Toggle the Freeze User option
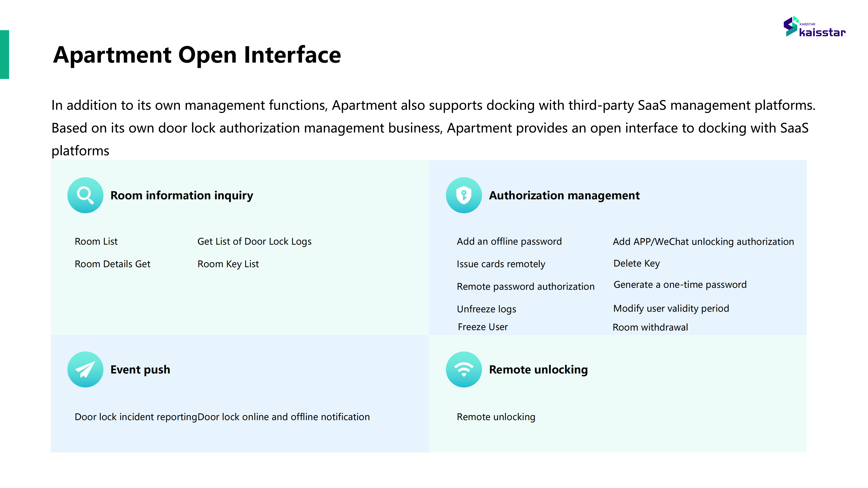 coord(482,327)
